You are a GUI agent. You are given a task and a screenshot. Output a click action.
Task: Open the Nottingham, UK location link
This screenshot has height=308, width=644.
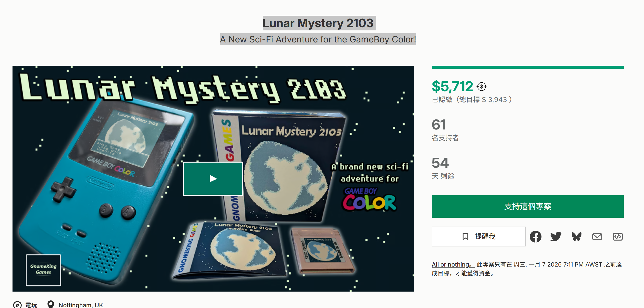point(81,305)
